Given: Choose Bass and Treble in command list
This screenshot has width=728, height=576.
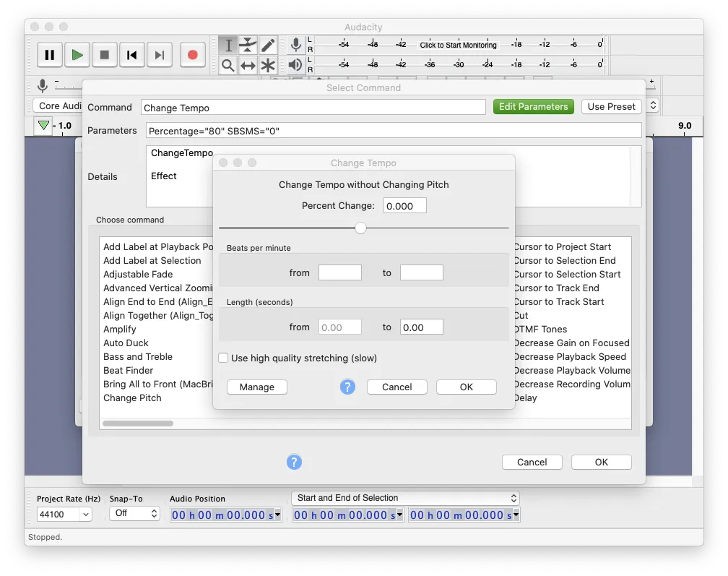Looking at the screenshot, I should [138, 356].
